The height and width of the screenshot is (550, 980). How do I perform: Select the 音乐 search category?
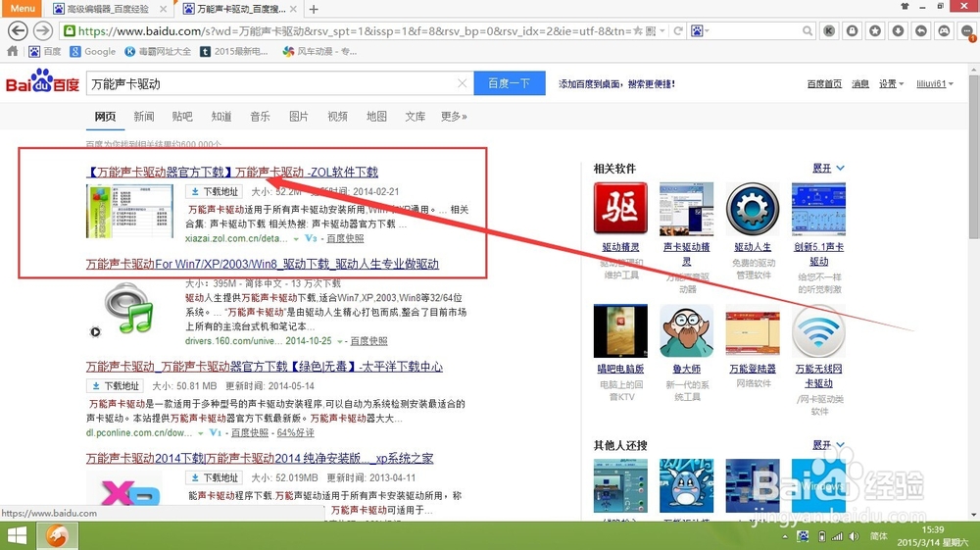[x=260, y=117]
